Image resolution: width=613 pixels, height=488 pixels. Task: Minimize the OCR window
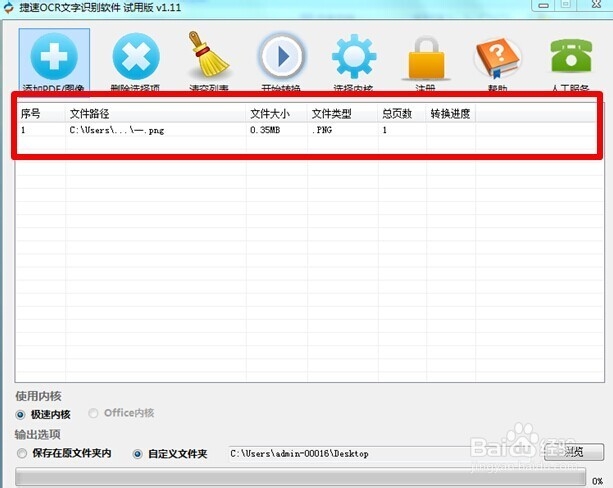pyautogui.click(x=543, y=5)
